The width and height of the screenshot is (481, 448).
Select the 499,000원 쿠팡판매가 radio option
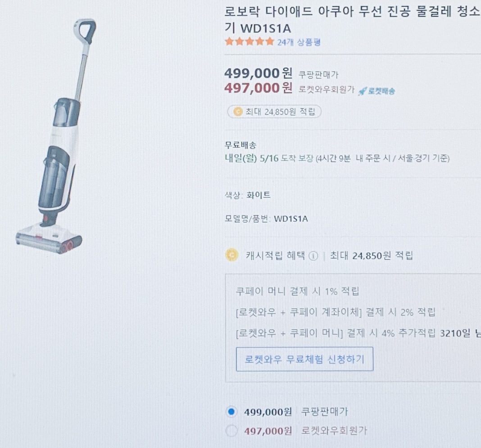click(x=231, y=411)
